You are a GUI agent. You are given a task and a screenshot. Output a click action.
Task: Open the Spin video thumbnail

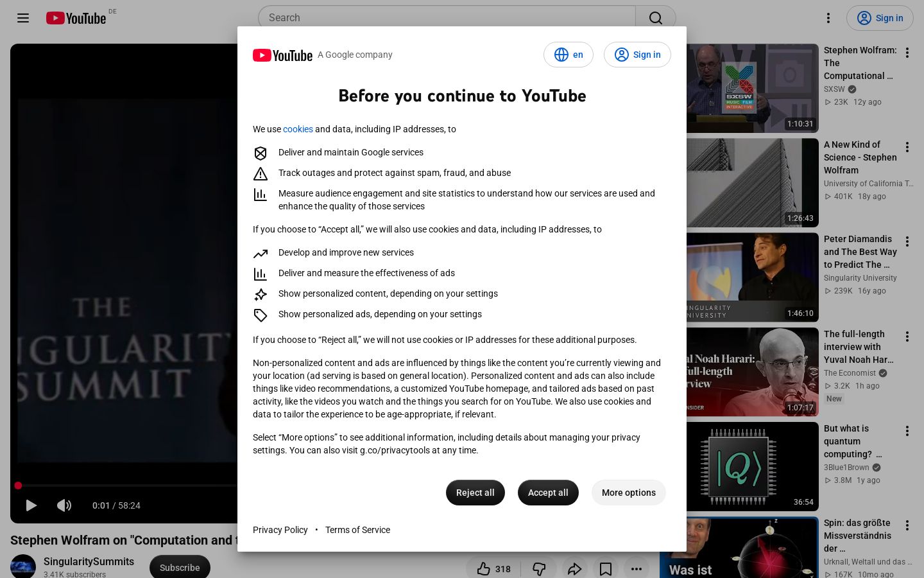point(739,547)
